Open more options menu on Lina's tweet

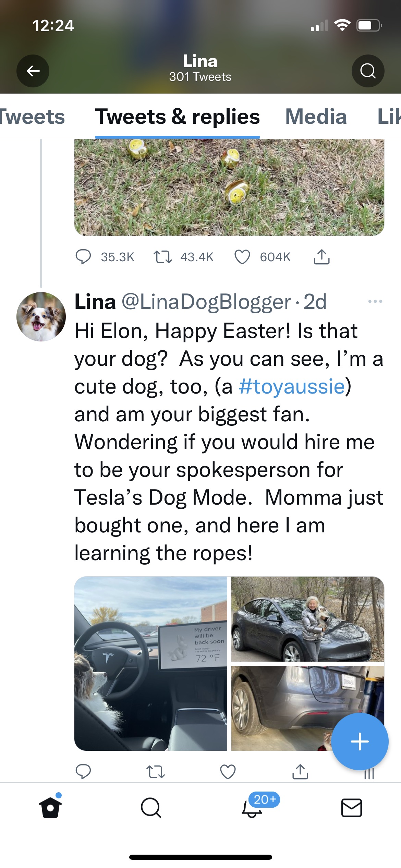(x=375, y=302)
